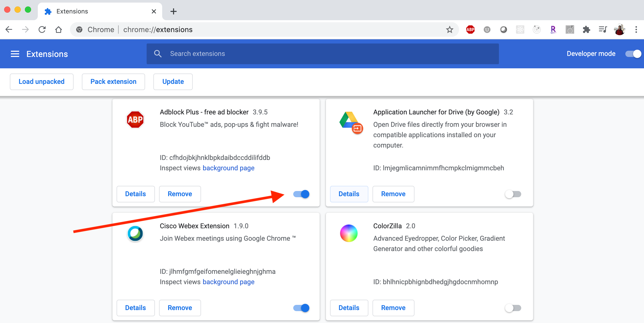Click the Webex toolbar extension icon

(x=504, y=30)
